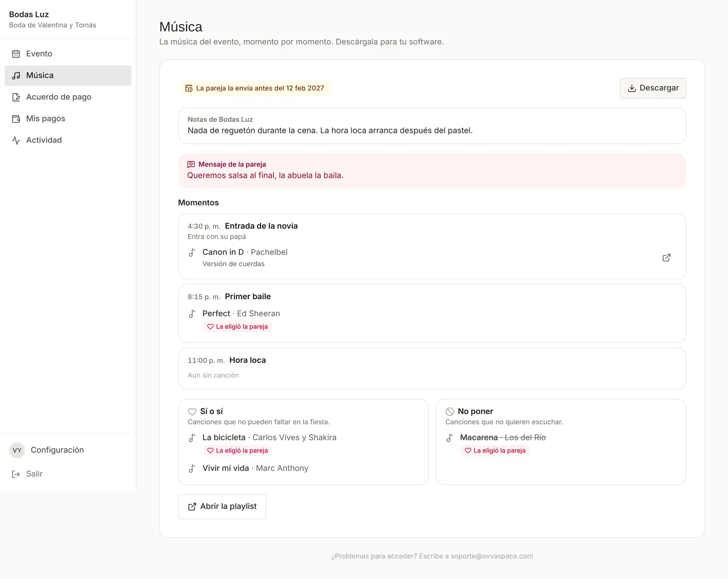Click the music note icon beside Música
728x579 pixels.
click(x=16, y=76)
